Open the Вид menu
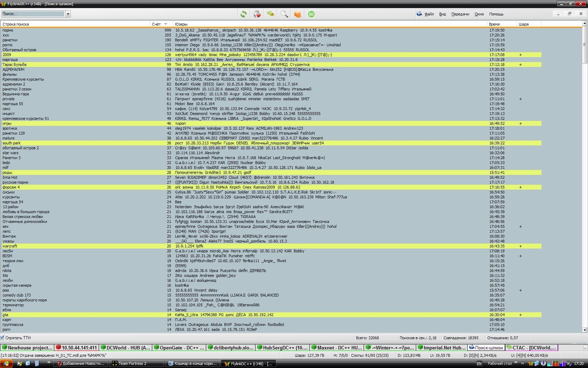 click(442, 14)
